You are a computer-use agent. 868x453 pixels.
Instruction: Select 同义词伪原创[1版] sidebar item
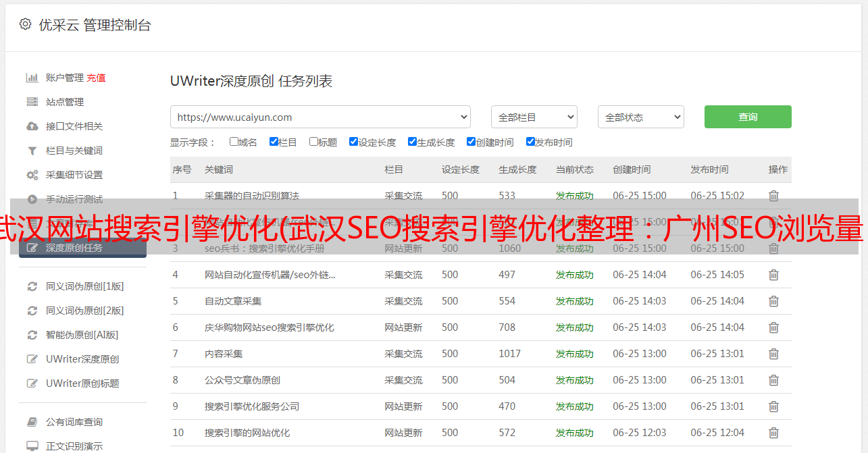(x=84, y=286)
